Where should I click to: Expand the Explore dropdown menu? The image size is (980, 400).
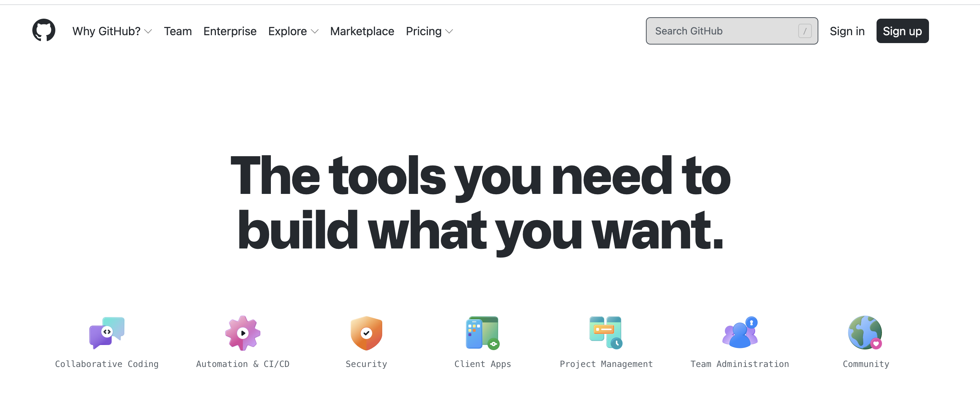point(293,31)
